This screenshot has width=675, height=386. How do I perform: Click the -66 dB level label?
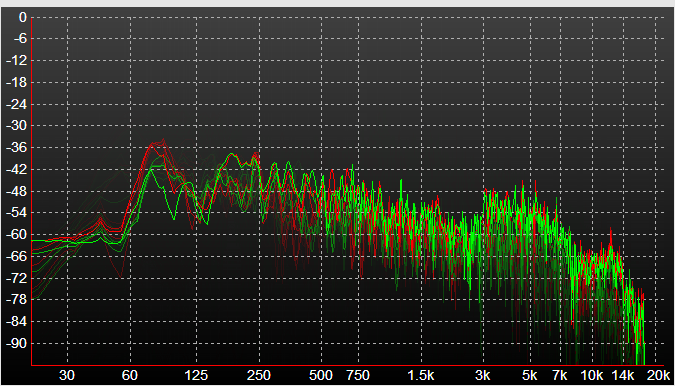[x=16, y=256]
